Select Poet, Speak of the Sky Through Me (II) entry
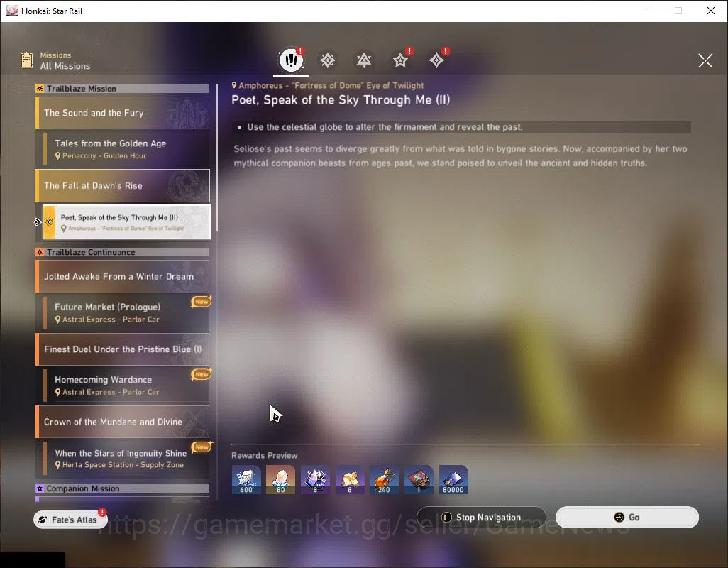The width and height of the screenshot is (728, 568). click(126, 222)
